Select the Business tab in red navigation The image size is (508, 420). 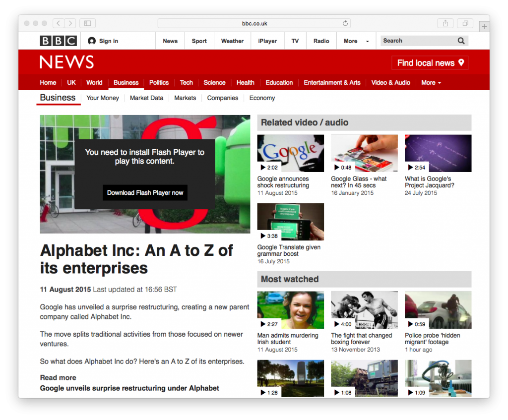pos(126,83)
